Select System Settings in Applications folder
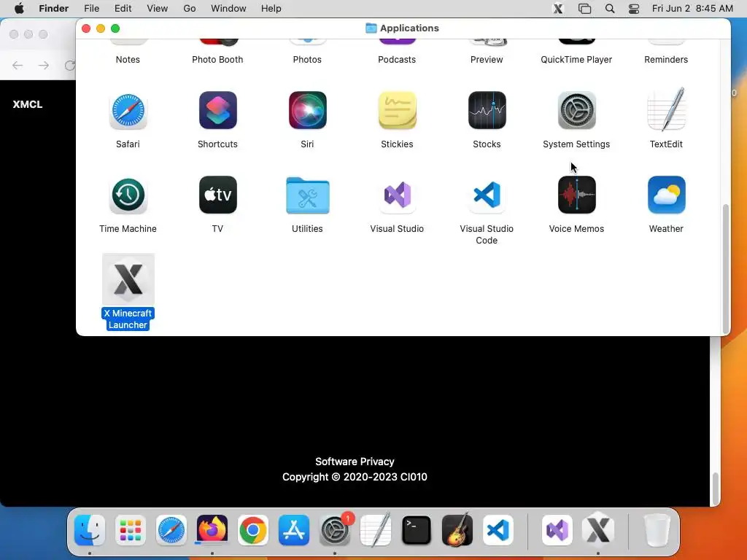The width and height of the screenshot is (747, 560). pos(576,111)
